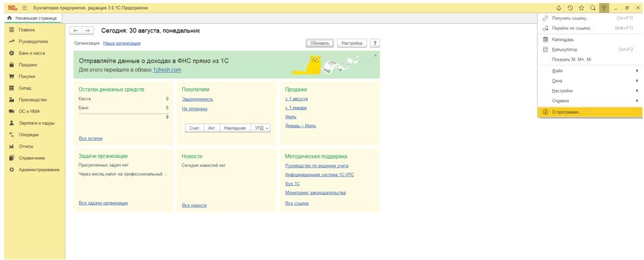The height and width of the screenshot is (260, 644).
Task: Click the Накладная button
Action: 235,128
